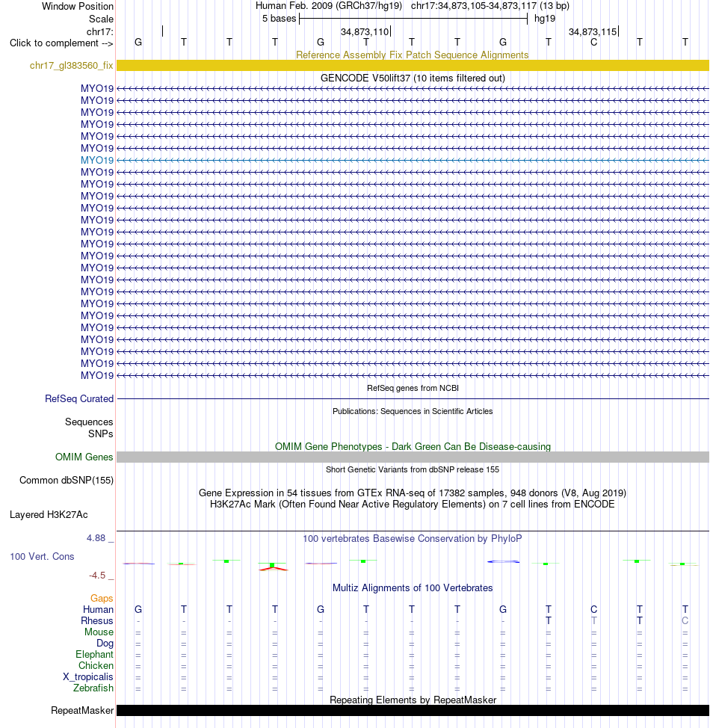Click the 'Click to complement -->' label
710x728 pixels.
[x=61, y=43]
